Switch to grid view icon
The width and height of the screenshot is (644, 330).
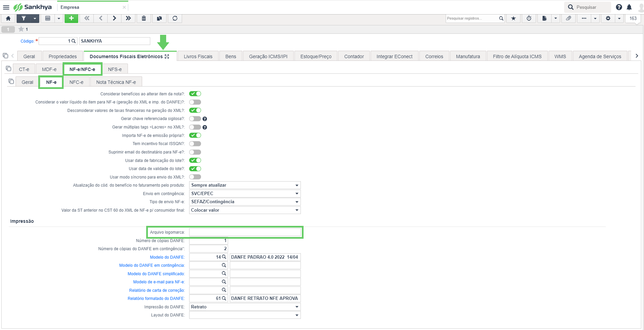[48, 18]
